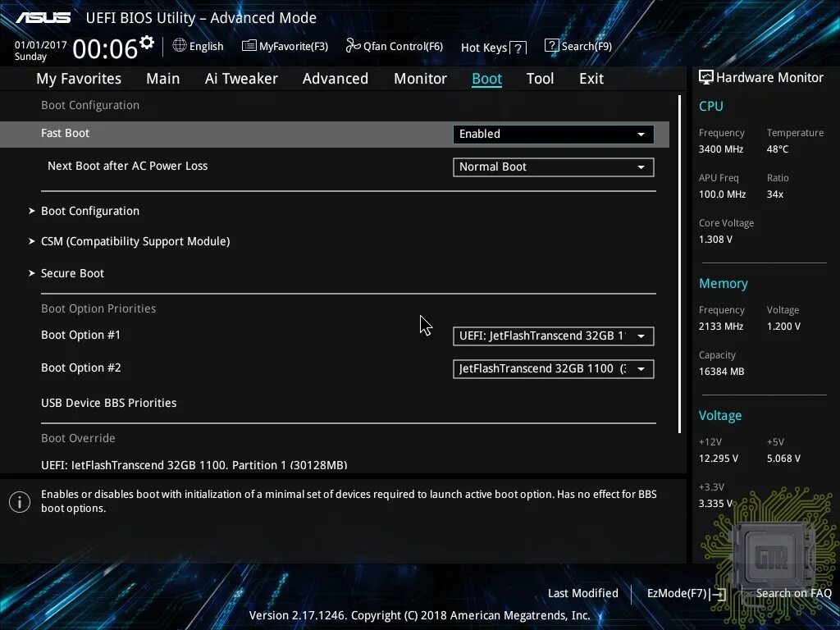Image resolution: width=840 pixels, height=630 pixels.
Task: Click CPU Temperature value 48°C
Action: coord(778,149)
